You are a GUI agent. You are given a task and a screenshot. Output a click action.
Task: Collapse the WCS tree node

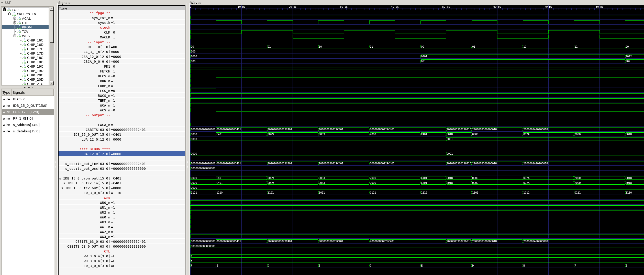tap(15, 36)
